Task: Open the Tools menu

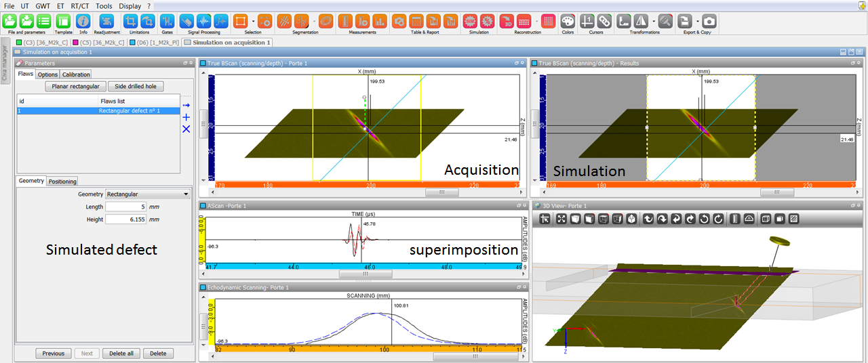Action: click(104, 5)
